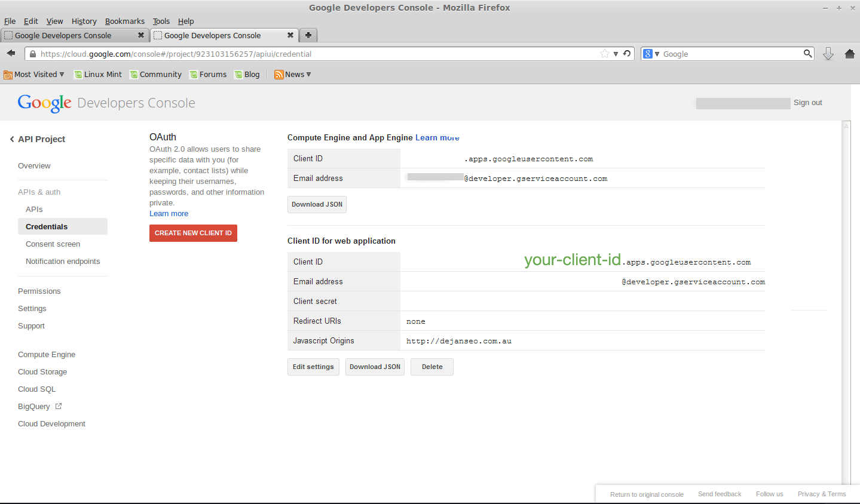860x504 pixels.
Task: Open a new tab with plus button
Action: pyautogui.click(x=308, y=35)
